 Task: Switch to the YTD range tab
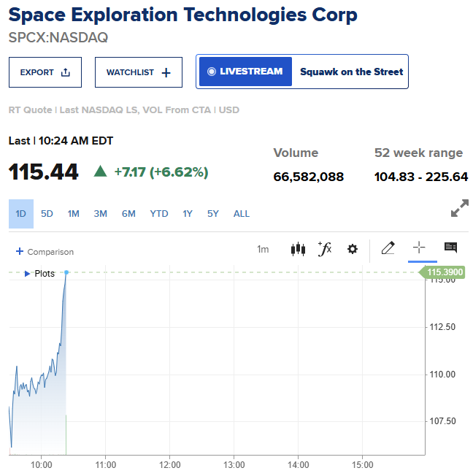tap(159, 214)
